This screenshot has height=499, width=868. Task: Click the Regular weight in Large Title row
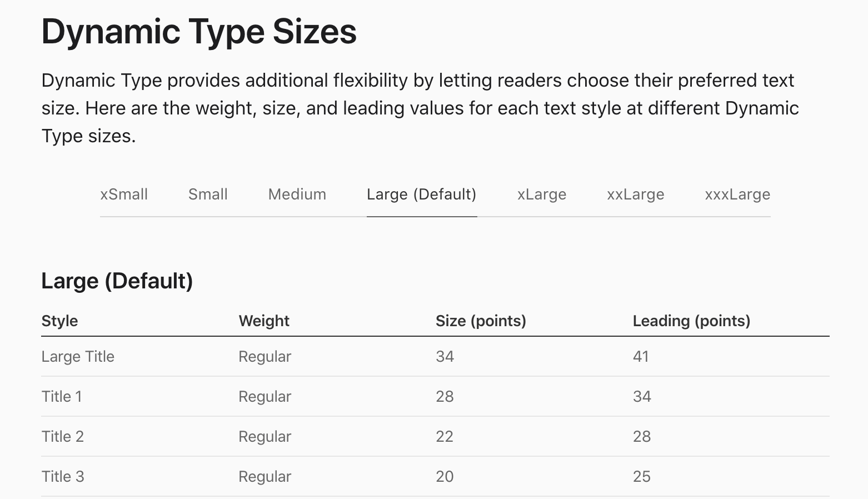tap(265, 357)
